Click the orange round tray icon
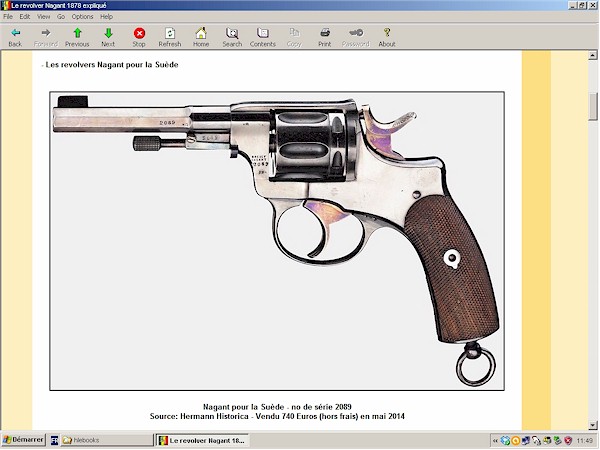The height and width of the screenshot is (450, 600). 515,441
